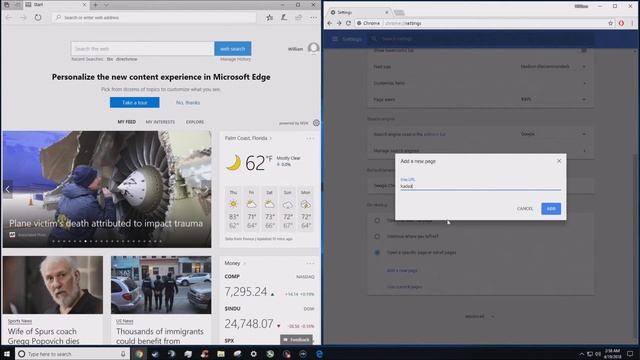Viewport: 640px width, 360px height.
Task: Toggle the Show bookmarks bar switch
Action: (x=584, y=50)
